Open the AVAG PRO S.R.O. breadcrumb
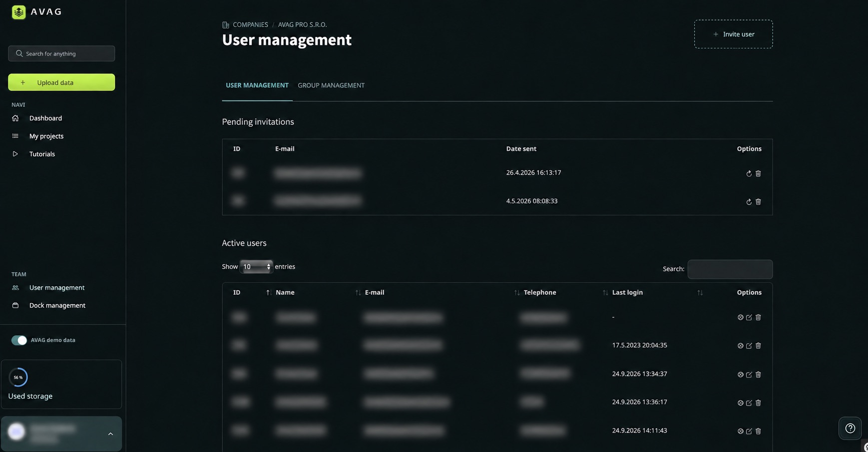The height and width of the screenshot is (452, 868). tap(302, 24)
